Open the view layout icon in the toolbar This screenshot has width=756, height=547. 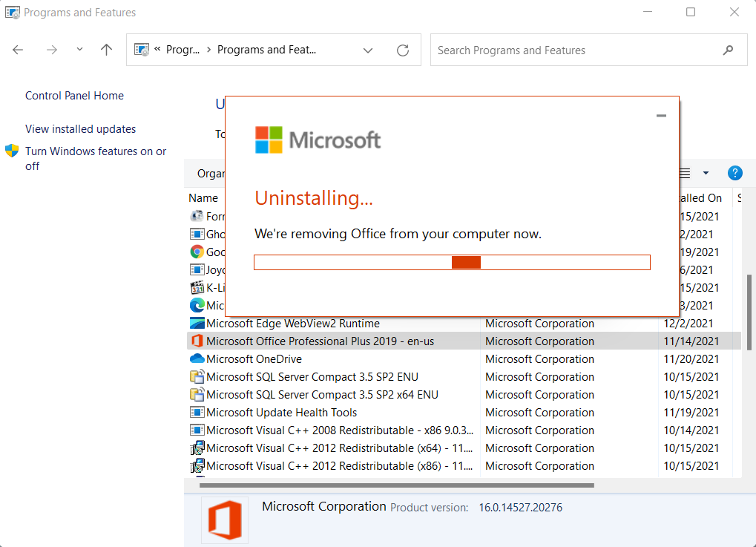685,173
